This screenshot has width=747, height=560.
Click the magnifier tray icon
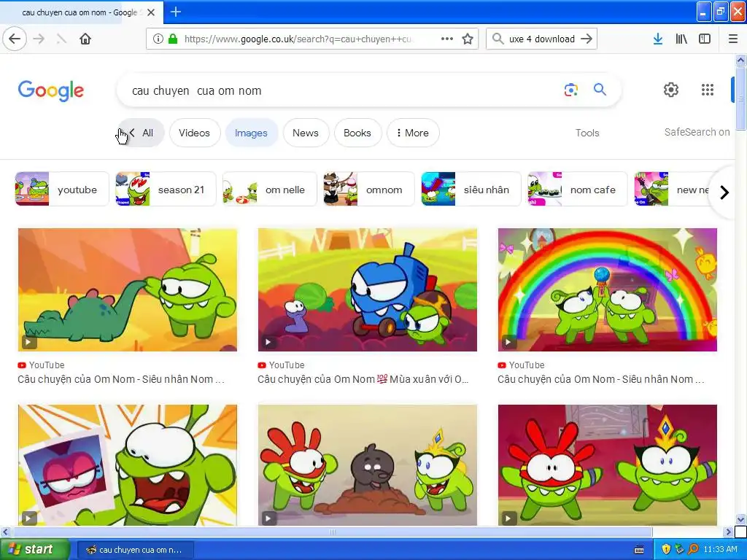tap(693, 549)
